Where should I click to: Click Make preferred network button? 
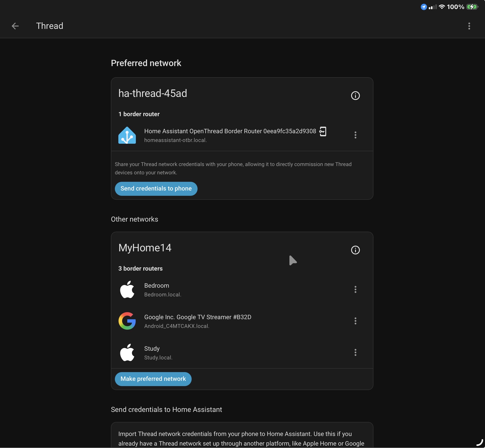coord(153,379)
